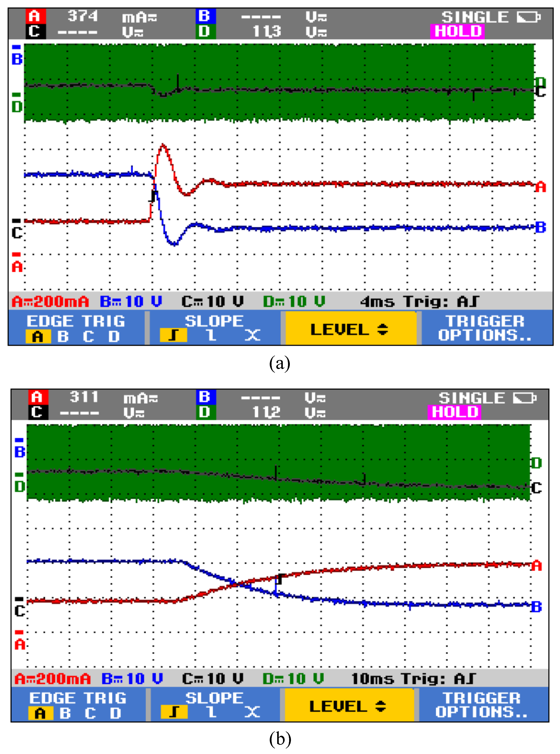Click LEVEL up-down arrows in scope (a)
Viewport: 560px width, 754px height.
(383, 329)
